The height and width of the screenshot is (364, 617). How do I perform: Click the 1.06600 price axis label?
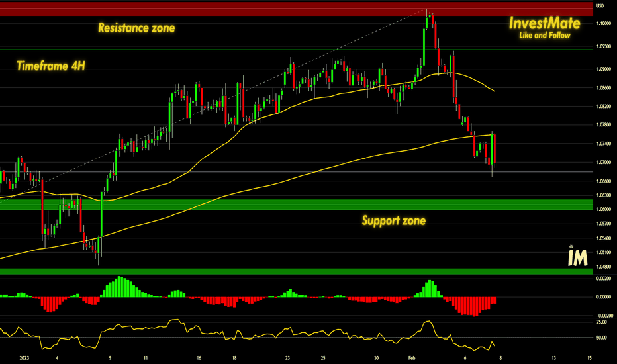[x=604, y=181]
